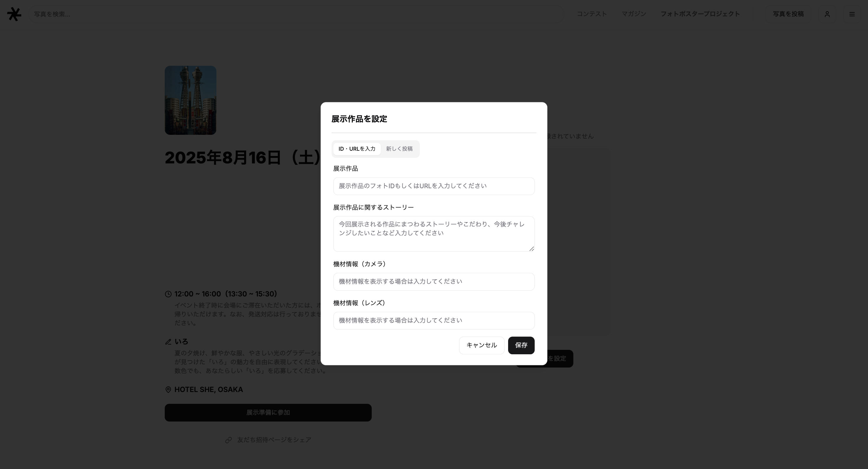Click the asterisk site logo

pos(14,14)
